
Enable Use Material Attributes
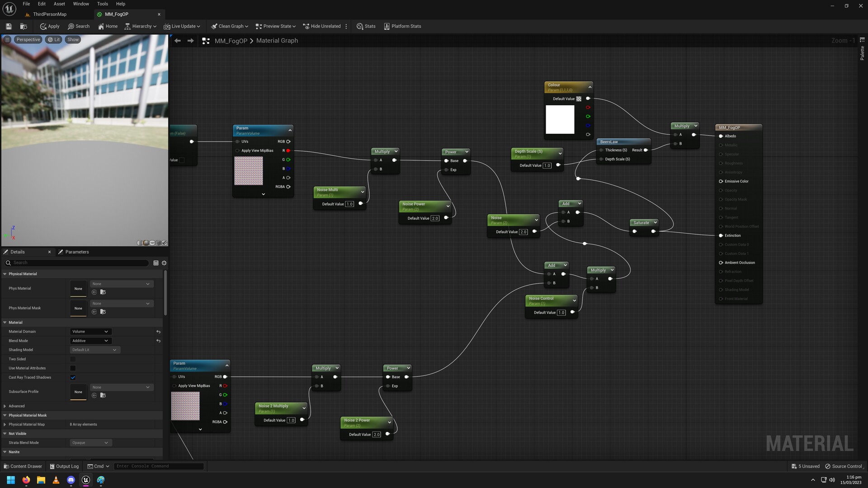coord(72,368)
